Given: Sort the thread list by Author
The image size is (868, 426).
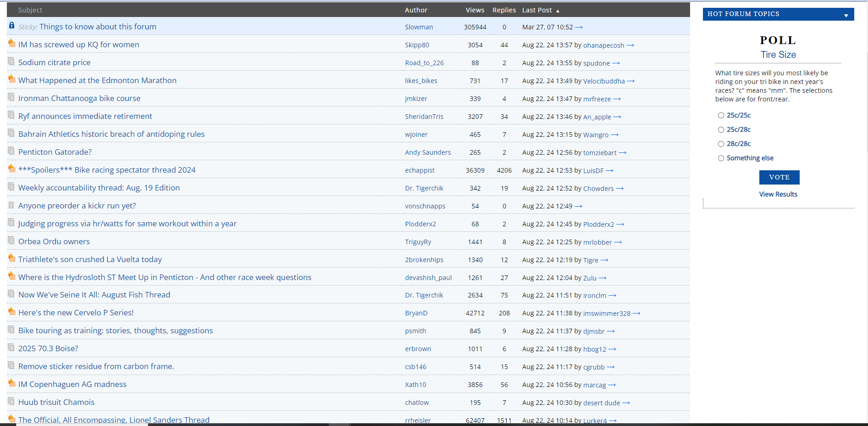Looking at the screenshot, I should pyautogui.click(x=416, y=10).
